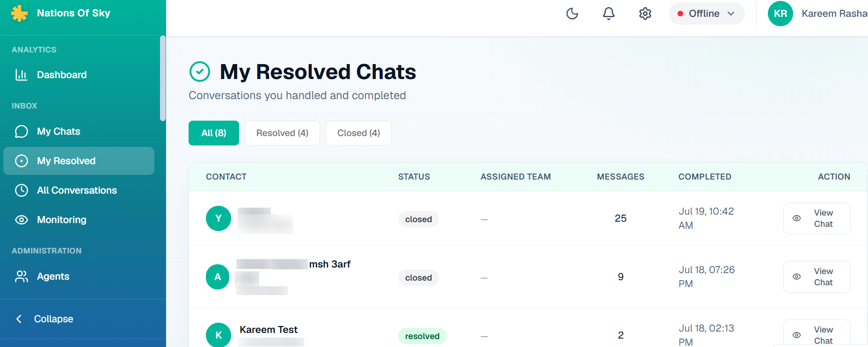Click the sidebar vertical scrollbar

tap(162, 78)
